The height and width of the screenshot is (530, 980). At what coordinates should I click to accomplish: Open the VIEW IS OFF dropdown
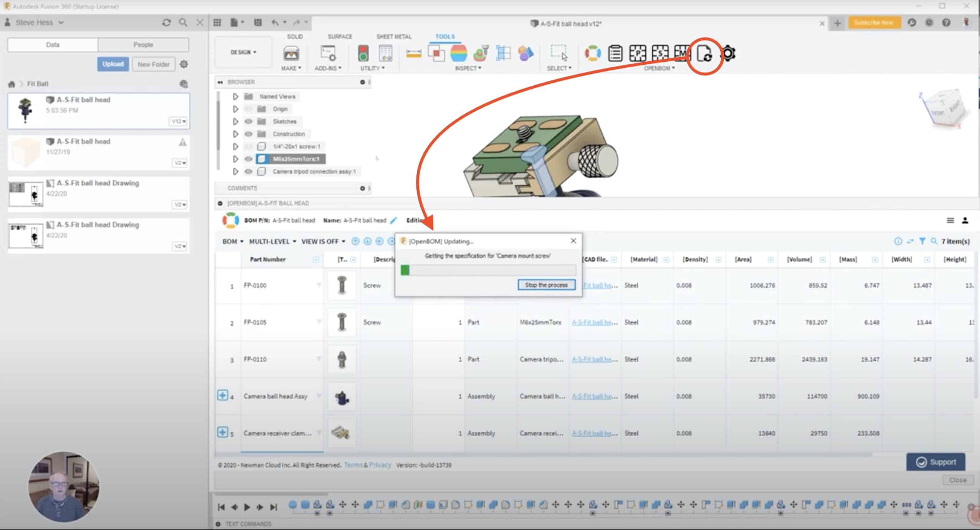pos(323,241)
